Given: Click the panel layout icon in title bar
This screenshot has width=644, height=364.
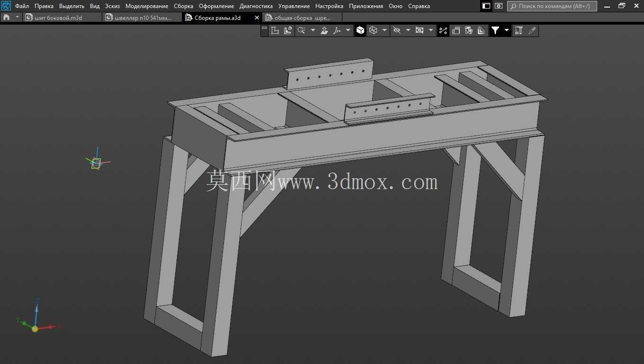Looking at the screenshot, I should click(x=486, y=6).
